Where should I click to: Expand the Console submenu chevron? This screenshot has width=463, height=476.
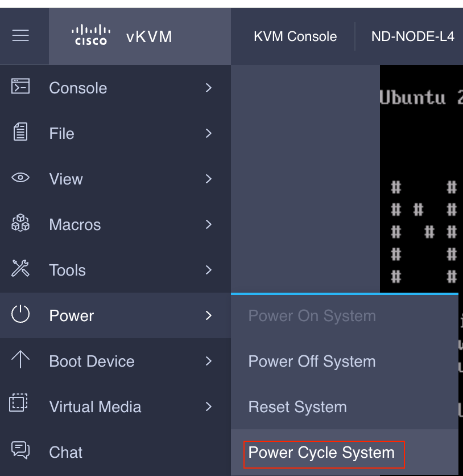pyautogui.click(x=208, y=88)
